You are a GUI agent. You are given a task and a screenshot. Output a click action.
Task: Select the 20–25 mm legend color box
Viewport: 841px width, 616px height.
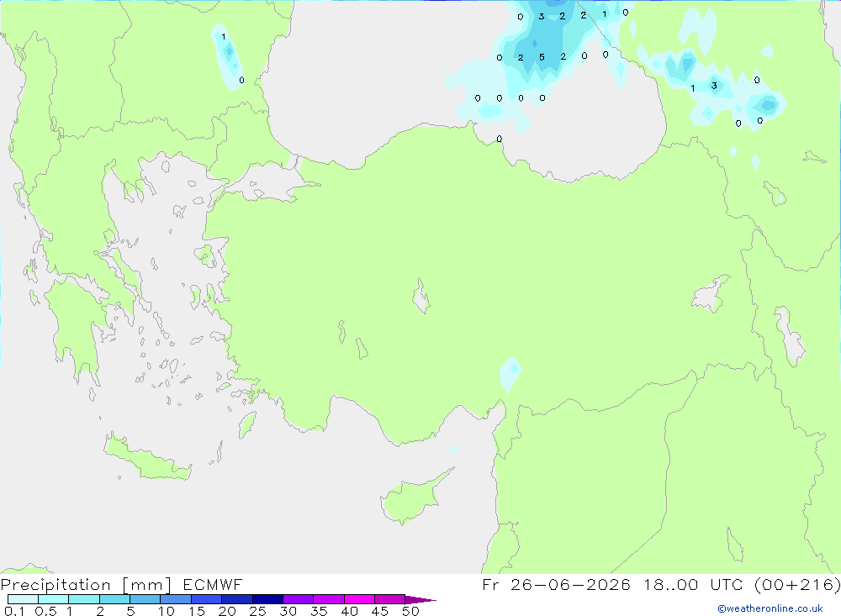click(236, 599)
